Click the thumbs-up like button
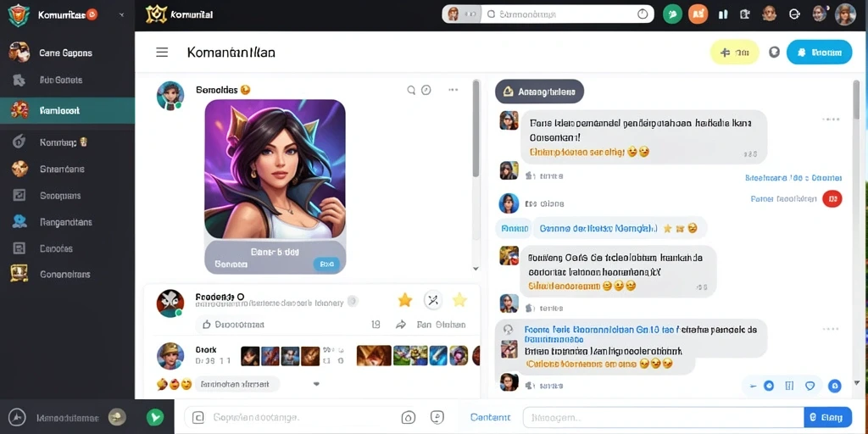Viewport: 868px width, 434px height. click(x=207, y=325)
